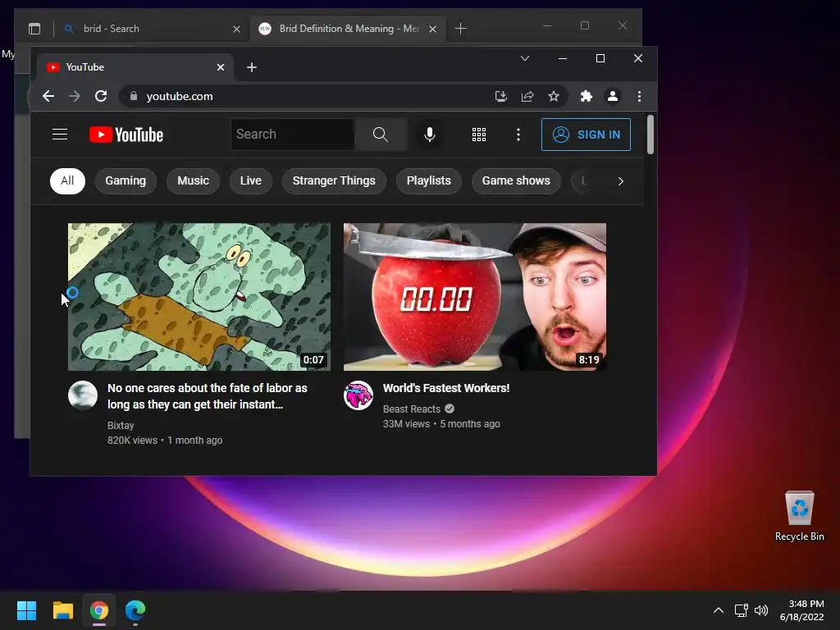Screen dimensions: 840x630
Task: Click the Beast Reacts channel avatar
Action: (358, 395)
